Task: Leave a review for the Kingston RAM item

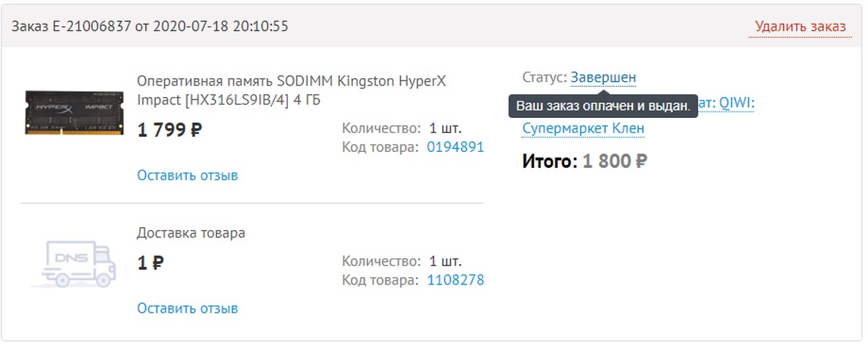Action: 187,175
